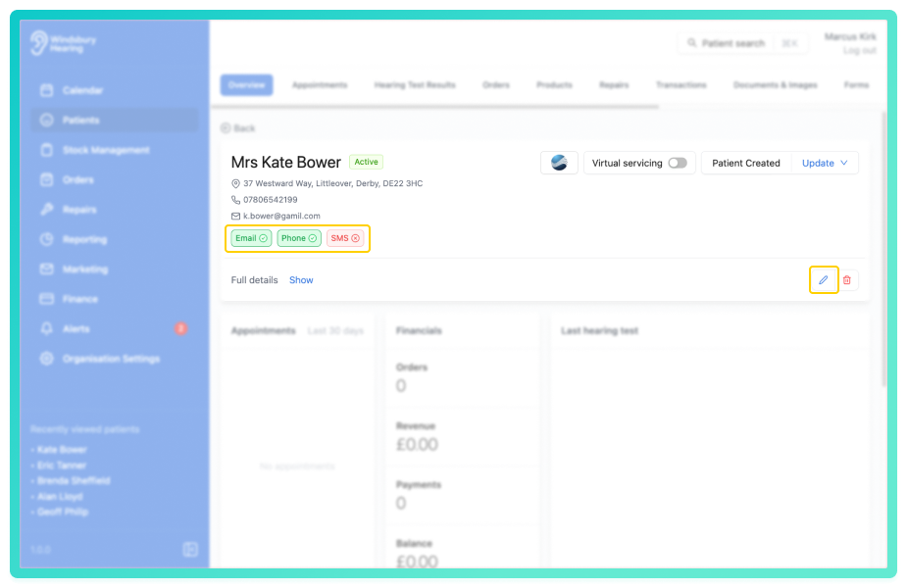Click the address 37 Westward Way
The height and width of the screenshot is (588, 907).
click(x=332, y=183)
